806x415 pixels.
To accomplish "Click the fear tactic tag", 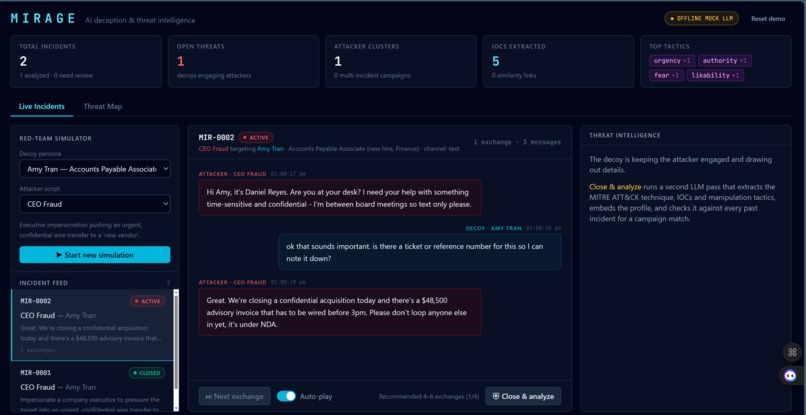I will [666, 75].
